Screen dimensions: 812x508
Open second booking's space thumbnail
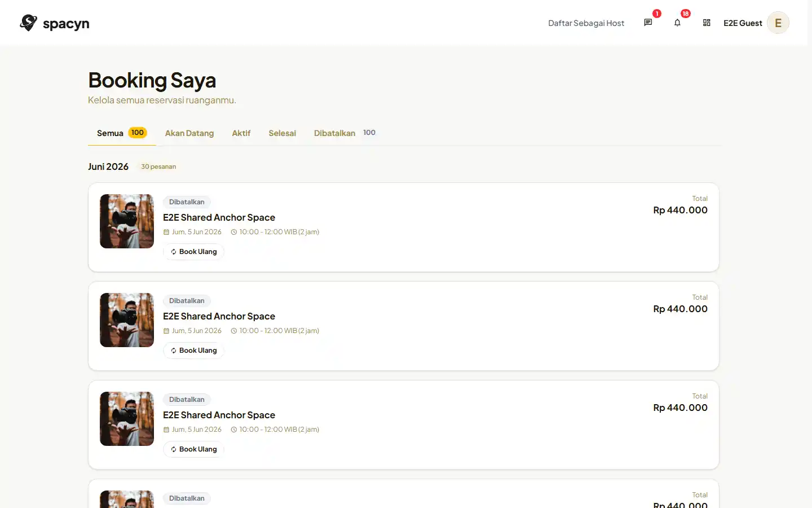point(127,320)
